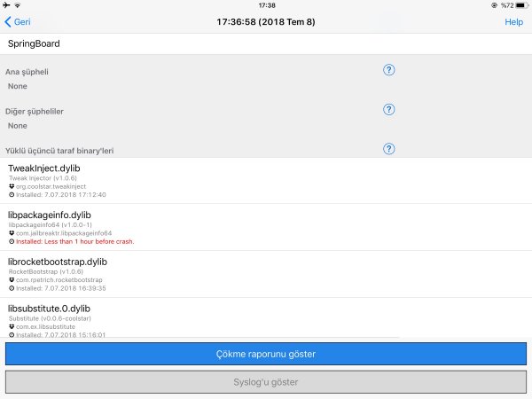Tap the com.rpetrich.rocketbootstrap package identifier
Screen dimensions: 532x399
click(59, 280)
